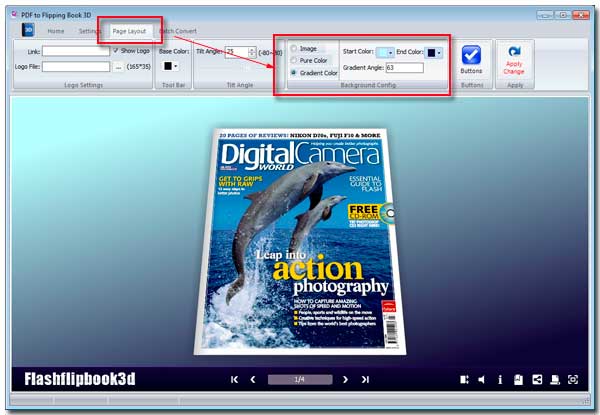Open the Batch Convert tab
Viewport: 600px width, 415px height.
(178, 31)
